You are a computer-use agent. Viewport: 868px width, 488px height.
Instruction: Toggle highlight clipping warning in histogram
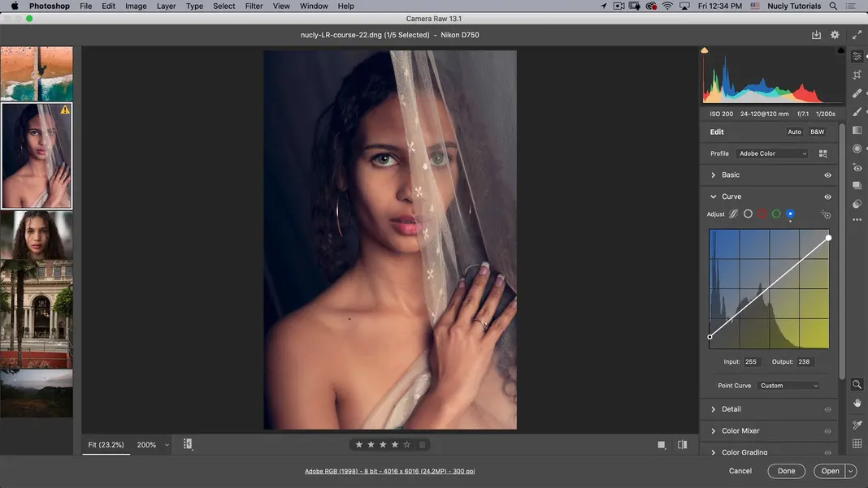[x=841, y=50]
